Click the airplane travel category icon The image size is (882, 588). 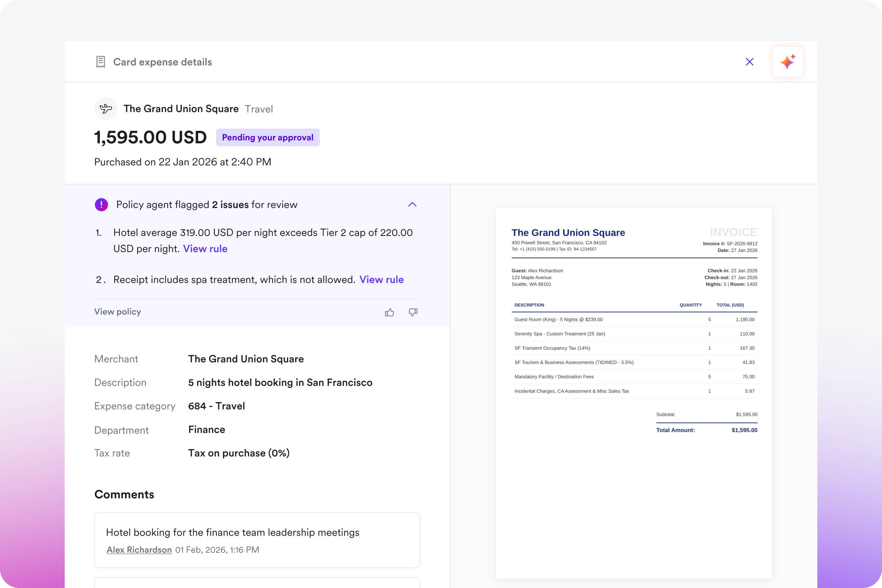(106, 109)
